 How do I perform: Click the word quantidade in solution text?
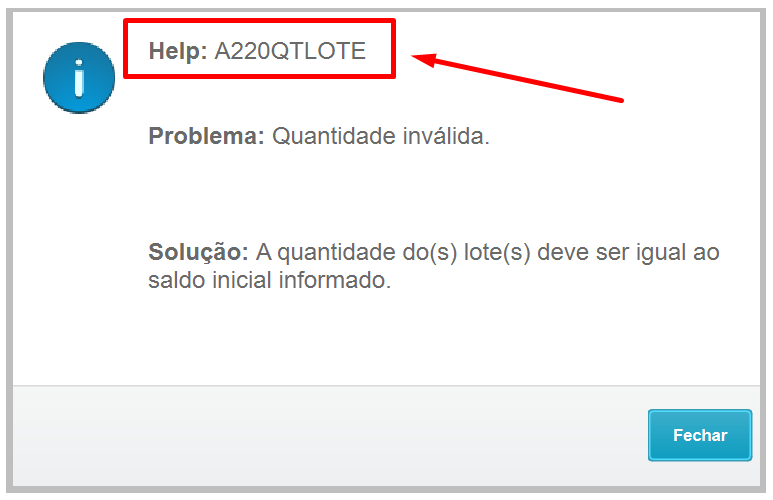(x=336, y=253)
